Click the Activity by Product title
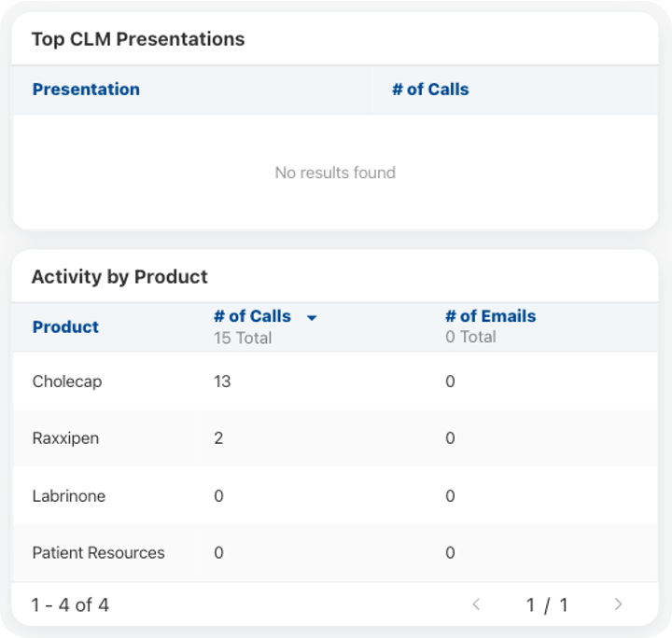Viewport: 672px width, 638px height. 119,277
